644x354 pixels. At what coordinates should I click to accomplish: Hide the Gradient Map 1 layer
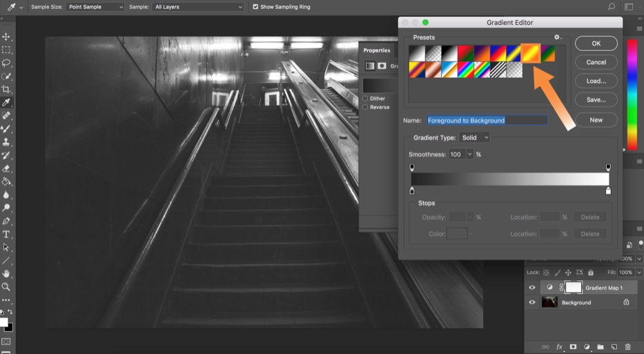[x=532, y=288]
